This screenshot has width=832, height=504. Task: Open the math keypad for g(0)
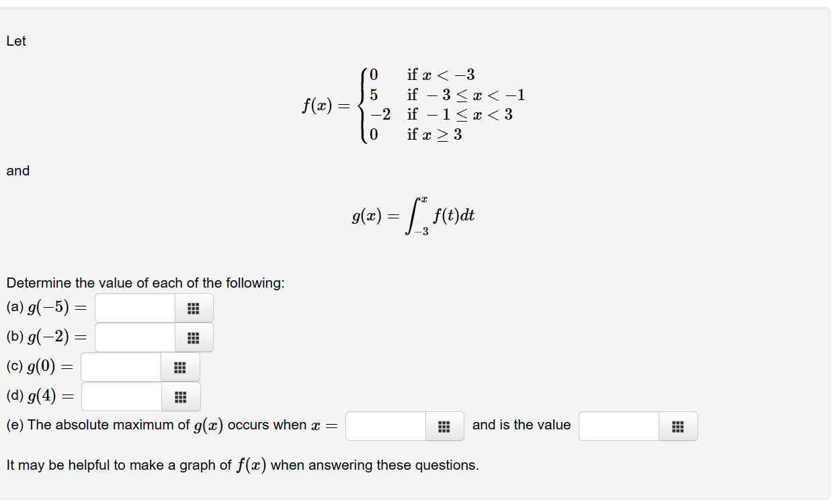pos(179,367)
